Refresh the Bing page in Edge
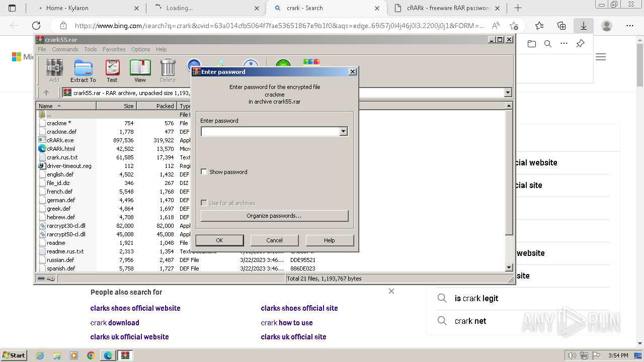Screen dimensions: 644x362 [36, 26]
